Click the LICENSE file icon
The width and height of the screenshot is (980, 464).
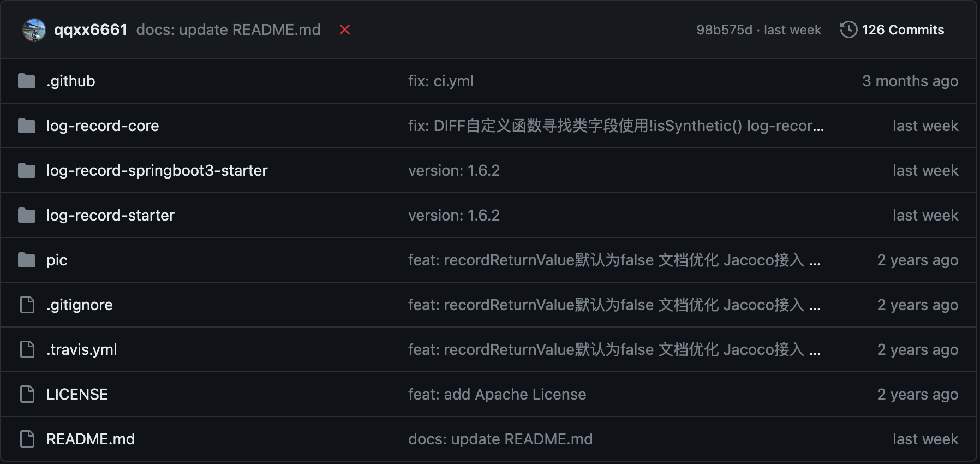(27, 394)
